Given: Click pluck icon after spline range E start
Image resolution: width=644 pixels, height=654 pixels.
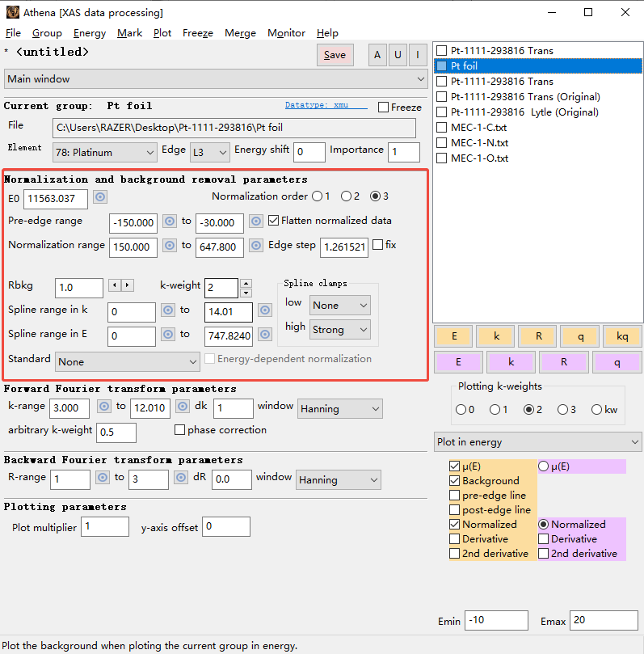Looking at the screenshot, I should [170, 335].
